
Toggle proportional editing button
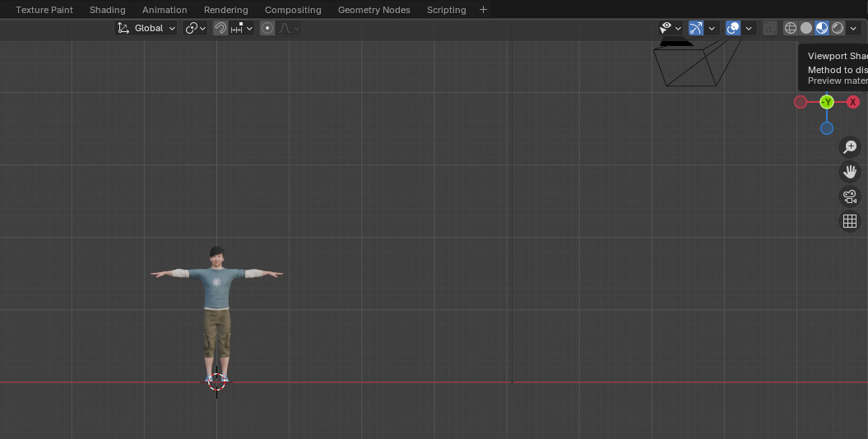267,28
